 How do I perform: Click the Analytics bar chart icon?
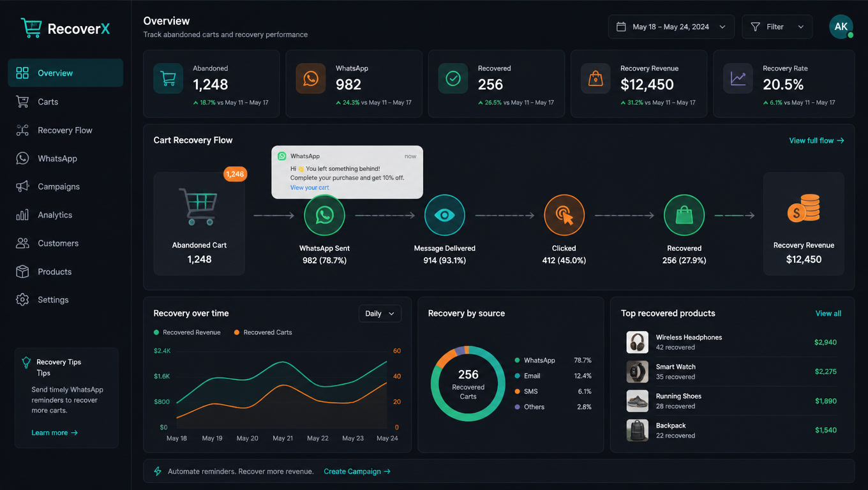point(22,215)
